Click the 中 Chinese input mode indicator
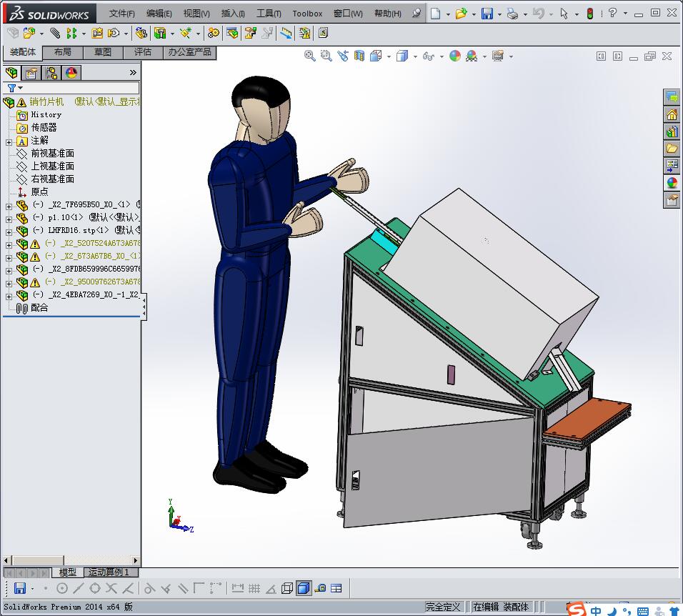 pos(595,610)
